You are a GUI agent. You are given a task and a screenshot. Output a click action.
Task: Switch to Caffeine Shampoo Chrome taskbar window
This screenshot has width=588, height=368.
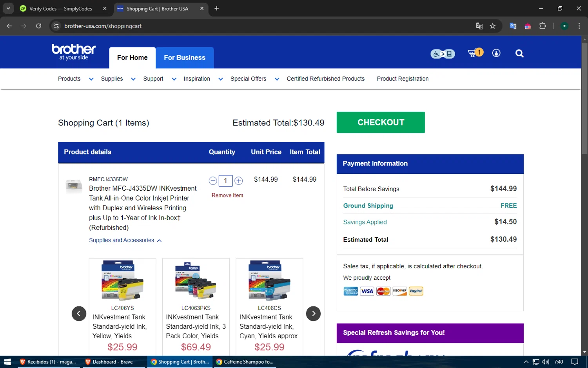point(245,362)
